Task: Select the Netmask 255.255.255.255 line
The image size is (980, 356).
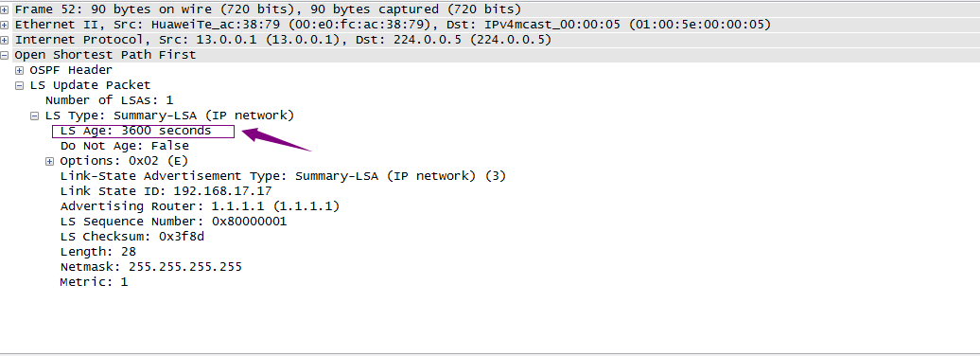Action: point(151,267)
